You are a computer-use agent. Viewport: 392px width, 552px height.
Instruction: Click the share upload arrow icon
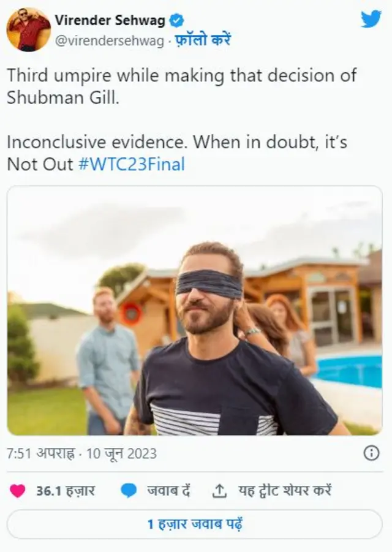(219, 491)
